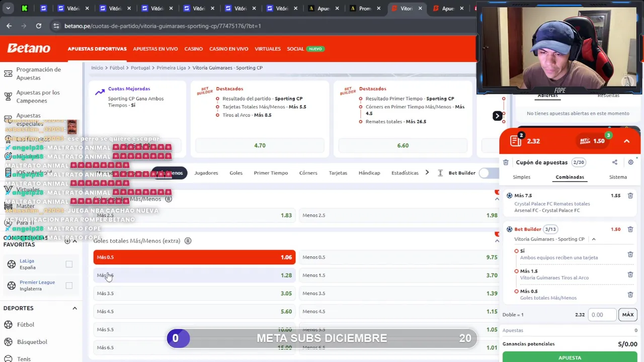Remove Goles totales Más/Menos leg from builder
This screenshot has width=644, height=362.
point(630,295)
